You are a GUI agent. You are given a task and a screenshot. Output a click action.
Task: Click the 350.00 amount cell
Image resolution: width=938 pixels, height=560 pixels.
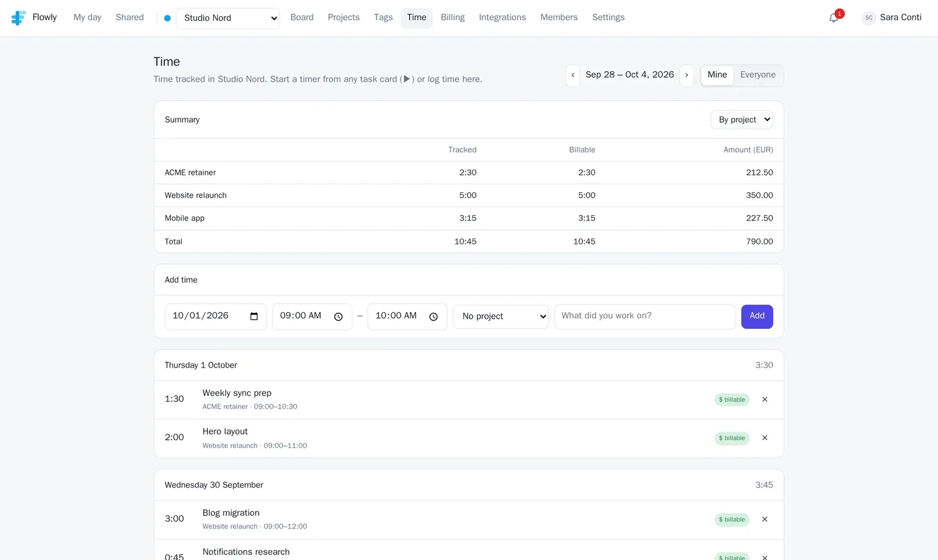coord(760,196)
